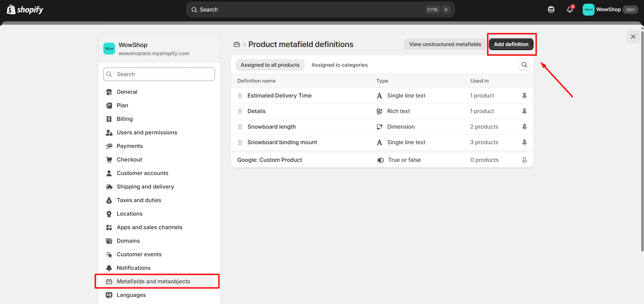Unpin the Estimated Delivery Time definition

[x=524, y=96]
